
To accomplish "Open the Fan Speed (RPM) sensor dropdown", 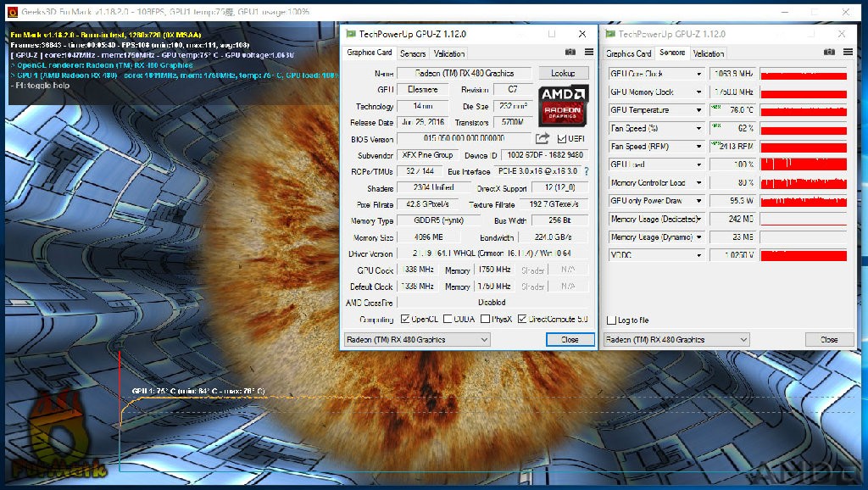I will 699,146.
